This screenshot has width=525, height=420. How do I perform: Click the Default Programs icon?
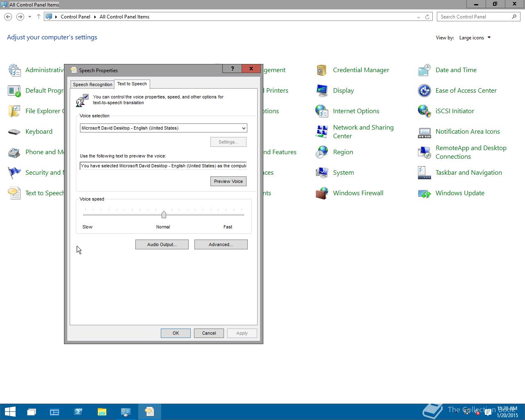coord(14,91)
